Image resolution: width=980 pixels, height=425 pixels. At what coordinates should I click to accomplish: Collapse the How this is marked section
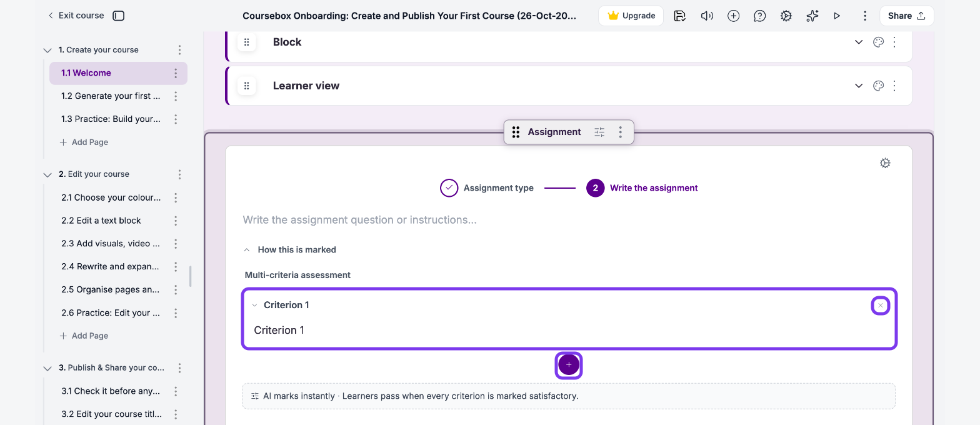(290, 249)
